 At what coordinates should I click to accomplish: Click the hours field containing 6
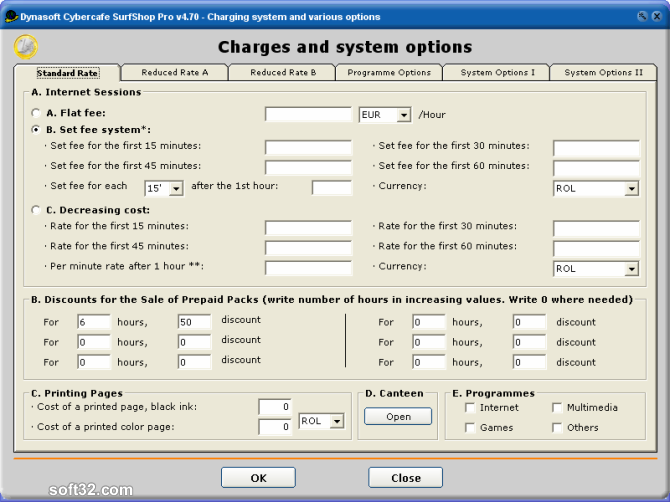coord(94,322)
